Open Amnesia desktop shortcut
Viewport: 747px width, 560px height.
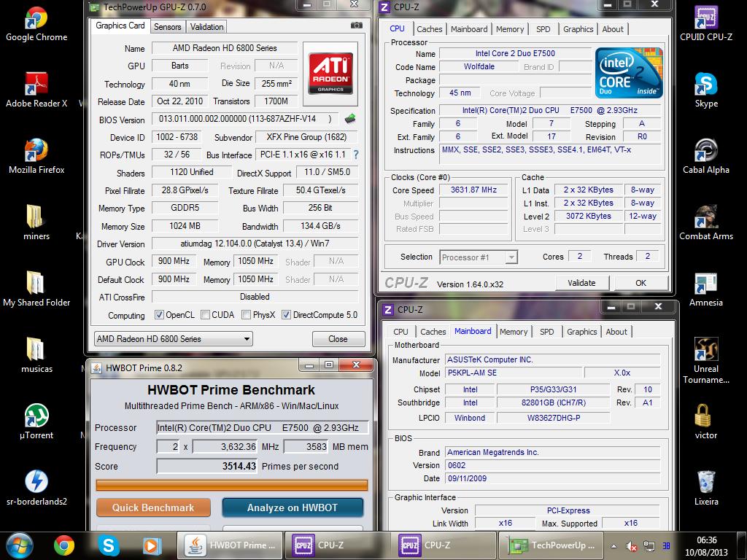(x=706, y=289)
